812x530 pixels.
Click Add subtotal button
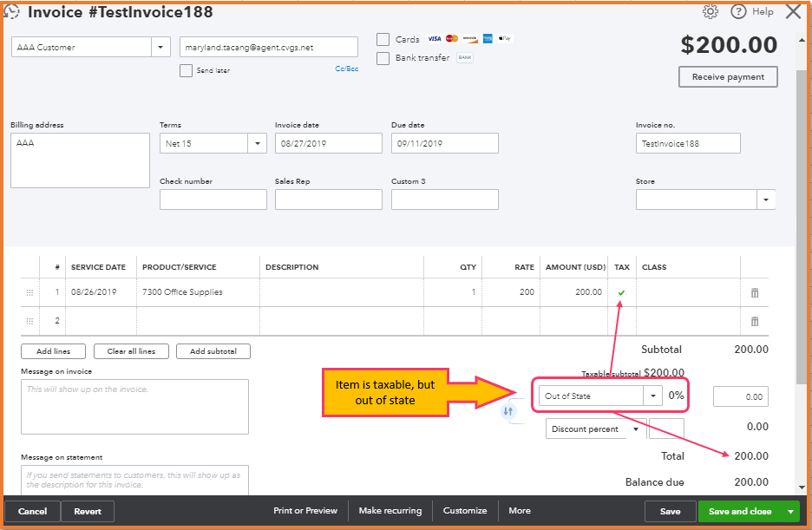click(213, 351)
